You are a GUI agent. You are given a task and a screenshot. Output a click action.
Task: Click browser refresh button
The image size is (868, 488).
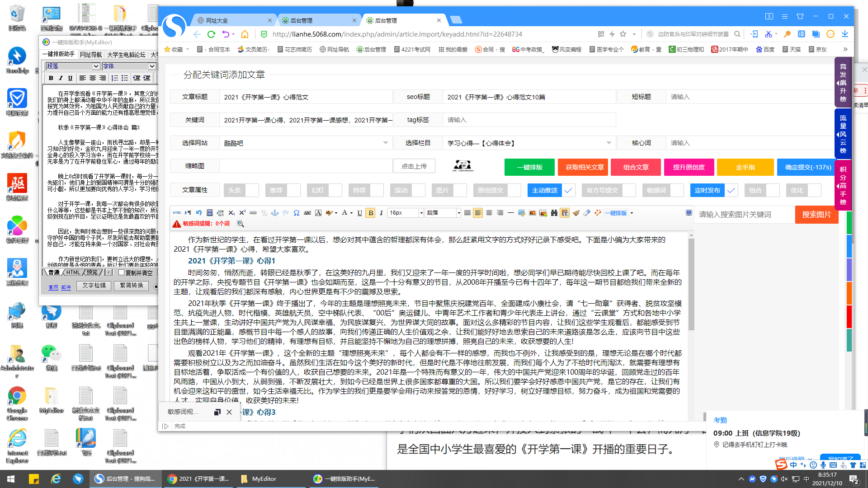point(211,34)
